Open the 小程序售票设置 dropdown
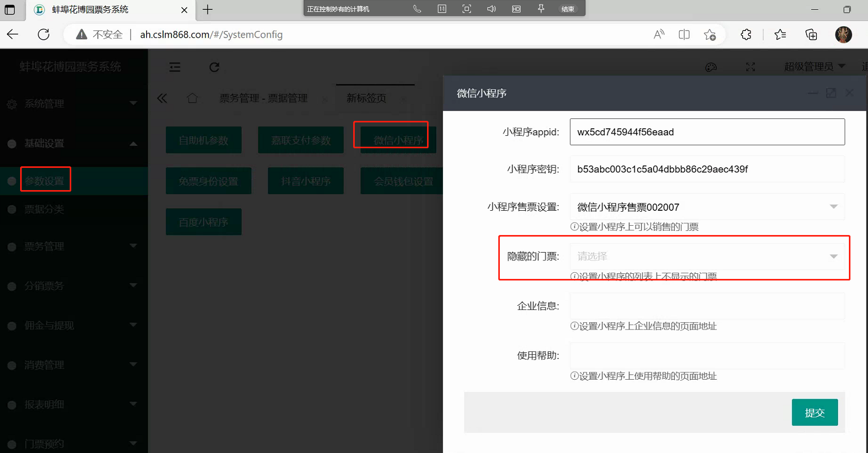Image resolution: width=868 pixels, height=453 pixels. tap(706, 207)
